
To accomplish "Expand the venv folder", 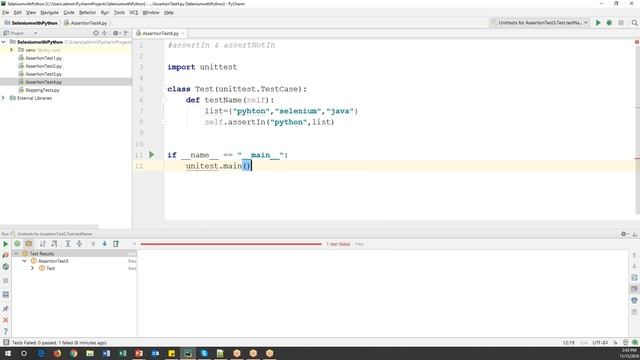I will click(x=11, y=50).
